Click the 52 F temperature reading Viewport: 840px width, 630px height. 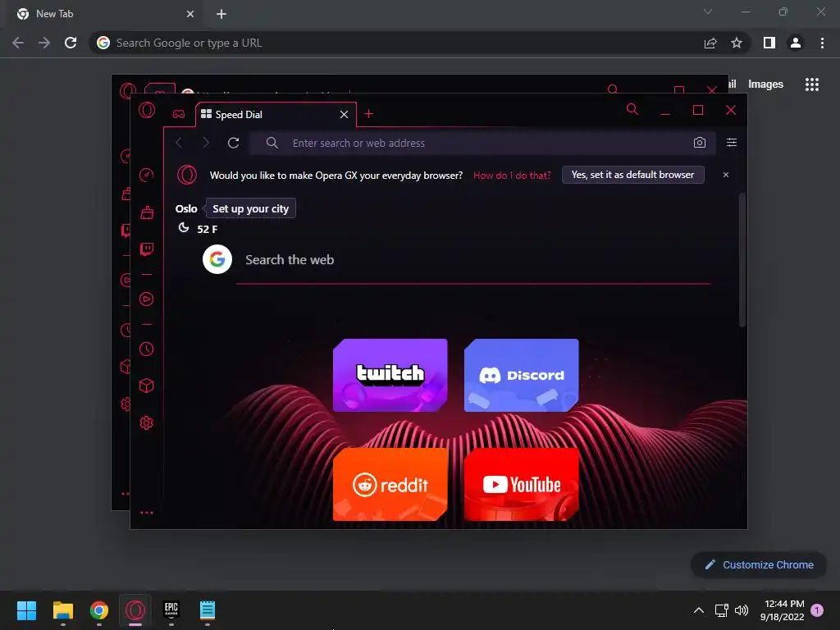(207, 230)
